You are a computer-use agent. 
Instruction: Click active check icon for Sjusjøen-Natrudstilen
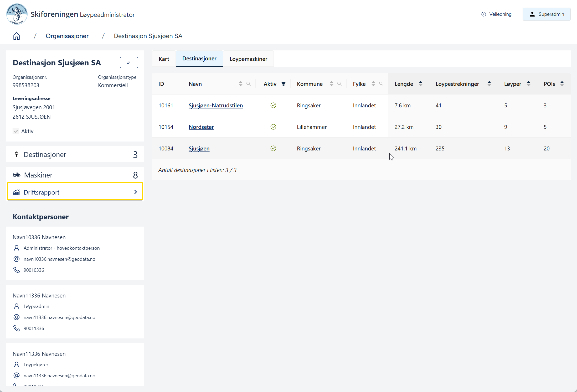click(x=273, y=105)
